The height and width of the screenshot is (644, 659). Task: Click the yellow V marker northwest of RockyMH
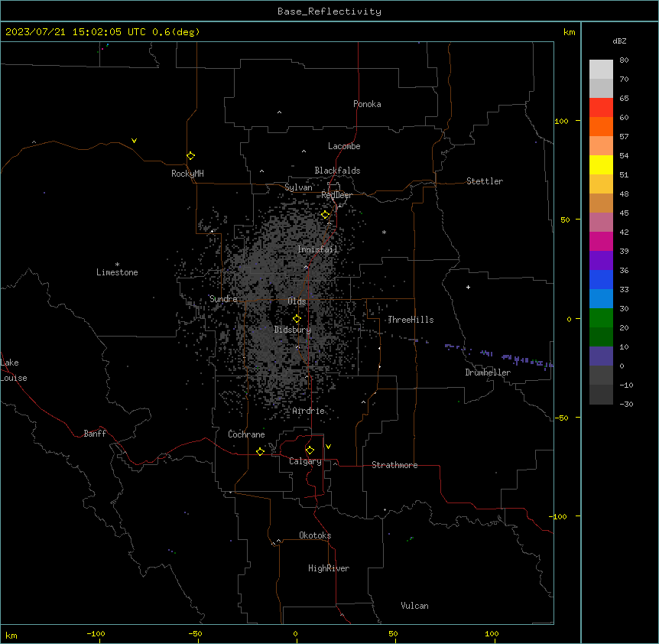[134, 141]
